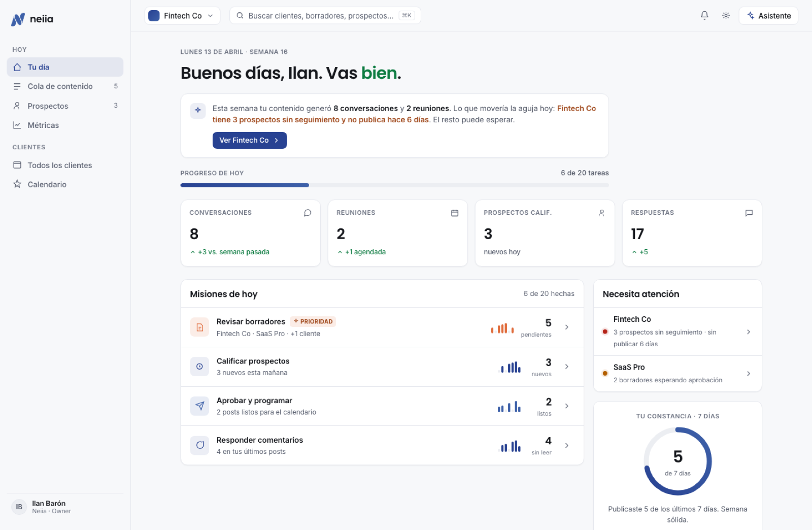Click the 6 de 20 tareas label
812x530 pixels.
click(585, 173)
